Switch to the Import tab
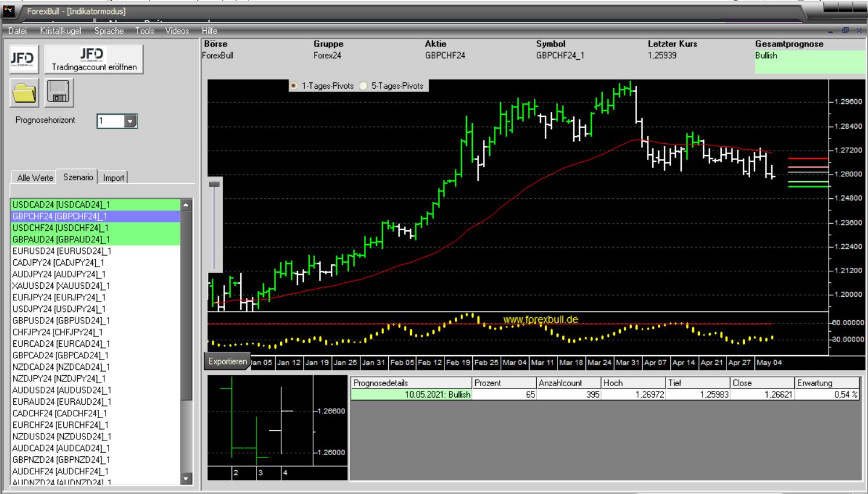Image resolution: width=868 pixels, height=494 pixels. [114, 177]
